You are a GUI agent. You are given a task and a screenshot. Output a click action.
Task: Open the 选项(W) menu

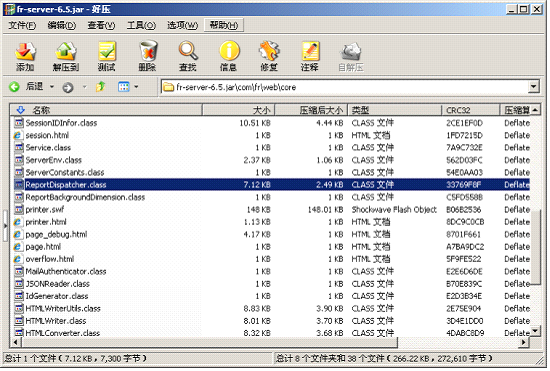click(182, 25)
